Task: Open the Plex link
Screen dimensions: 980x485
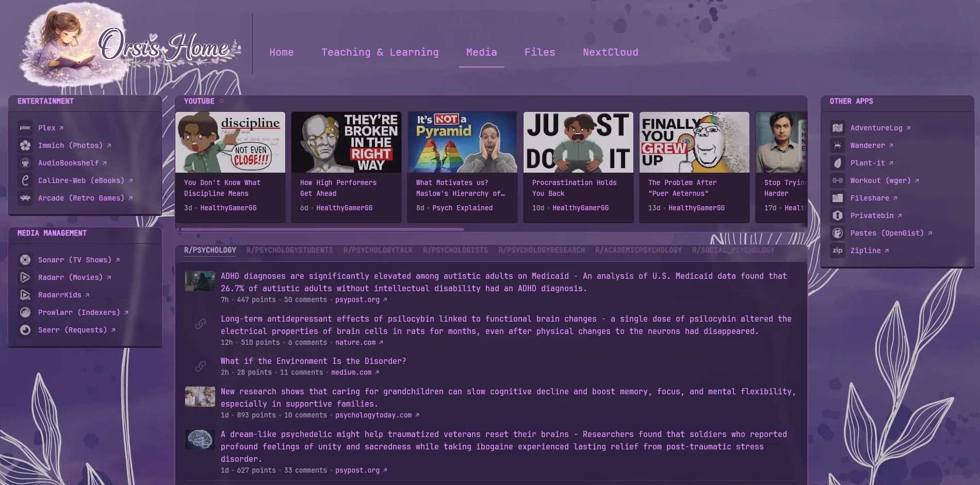Action: click(x=51, y=128)
